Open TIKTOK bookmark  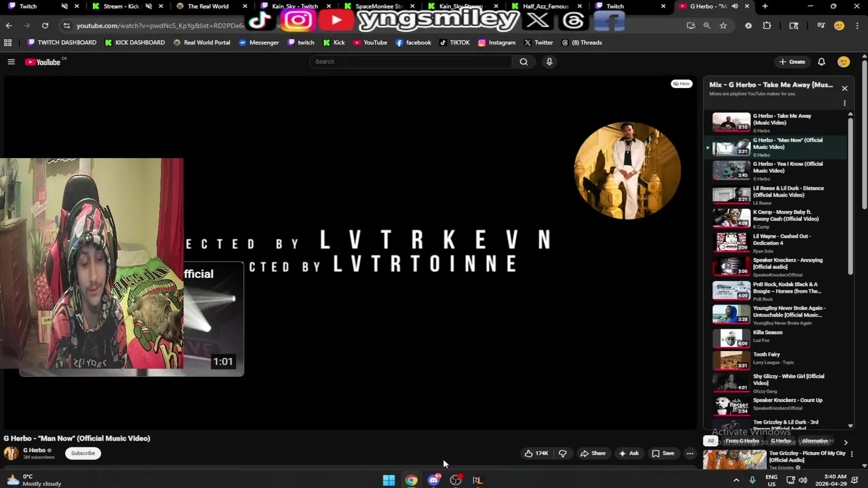(454, 43)
